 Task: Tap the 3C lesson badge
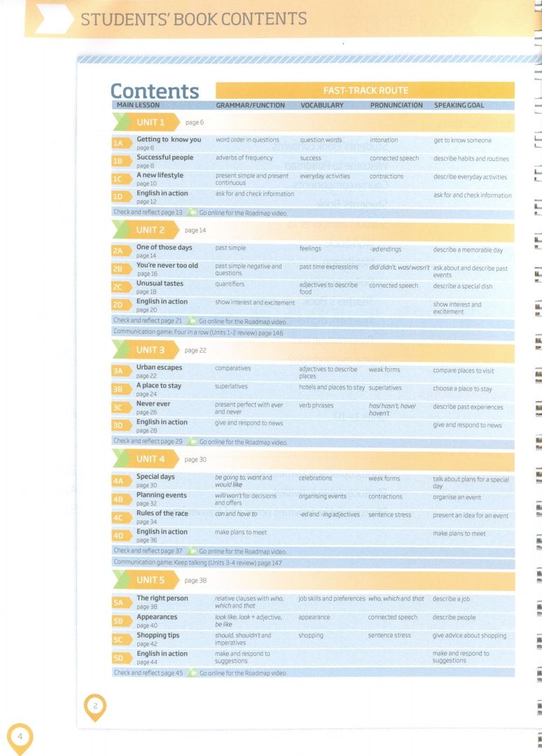[121, 407]
